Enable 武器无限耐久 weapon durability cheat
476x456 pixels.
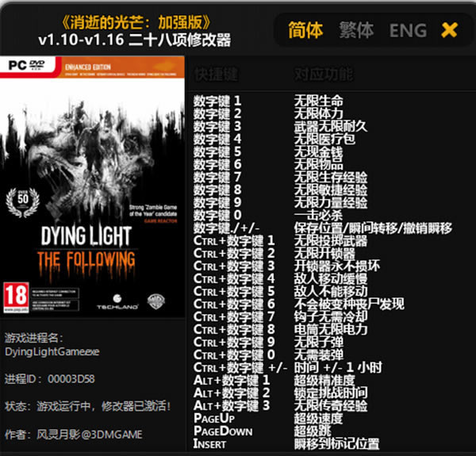click(331, 126)
